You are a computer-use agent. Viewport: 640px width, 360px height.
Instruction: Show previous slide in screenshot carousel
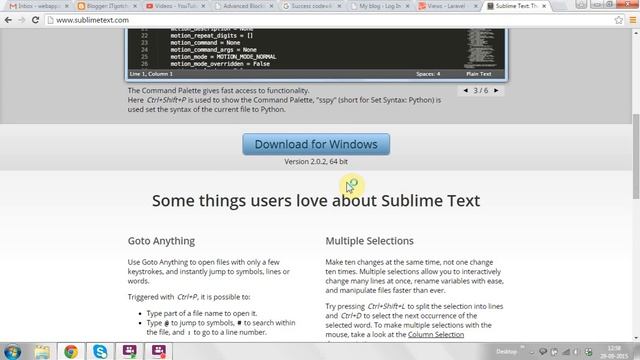[x=466, y=91]
